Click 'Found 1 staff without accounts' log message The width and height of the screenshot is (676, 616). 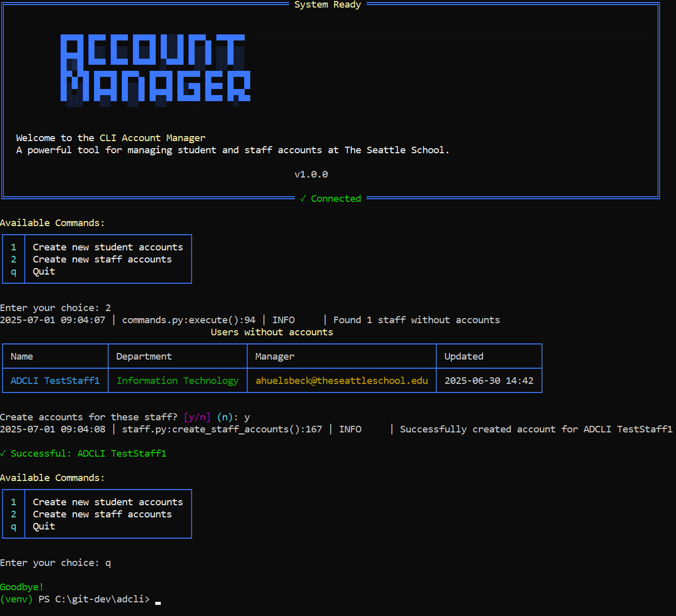coord(417,320)
